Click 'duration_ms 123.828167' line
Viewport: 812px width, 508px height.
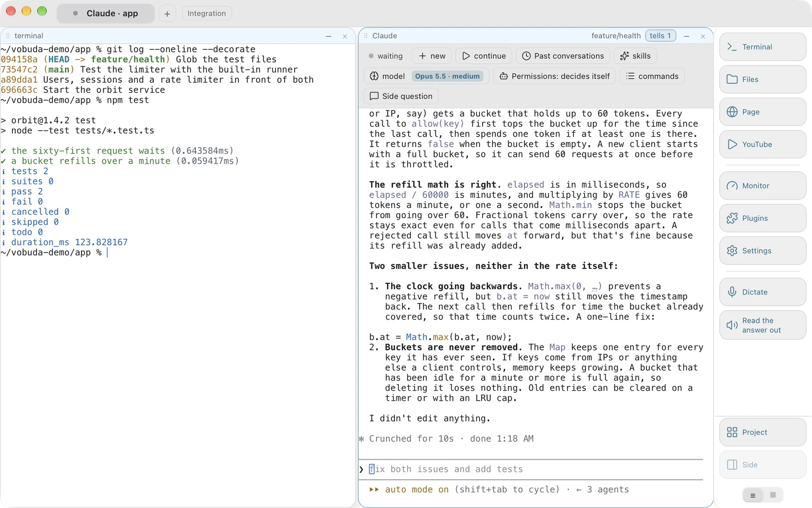(64, 242)
